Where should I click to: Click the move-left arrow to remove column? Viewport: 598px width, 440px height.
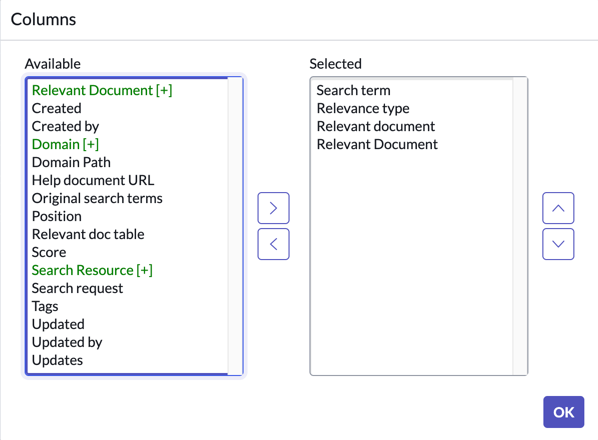pyautogui.click(x=273, y=244)
